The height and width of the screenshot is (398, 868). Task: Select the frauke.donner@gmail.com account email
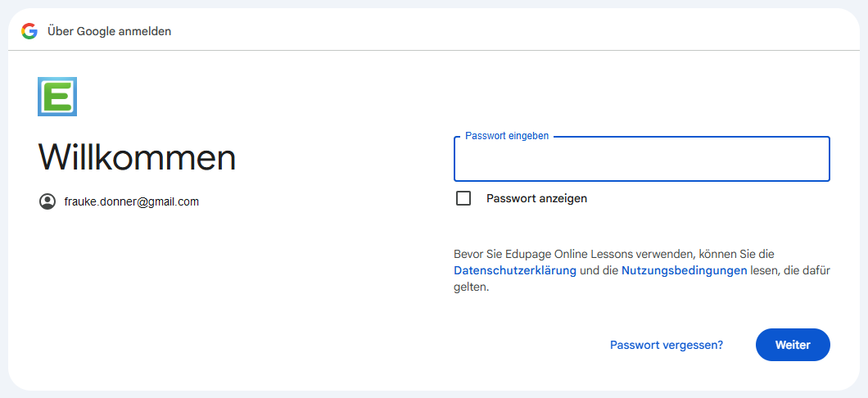coord(131,201)
